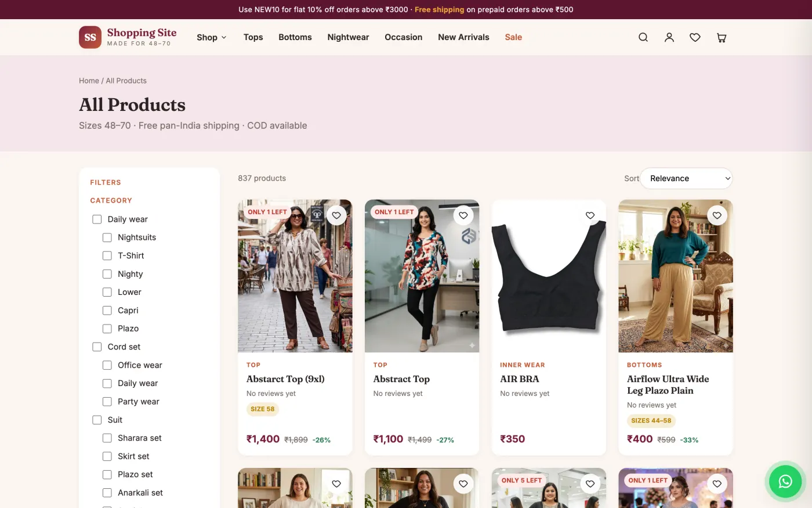
Task: Go to New Arrivals menu
Action: coord(463,37)
